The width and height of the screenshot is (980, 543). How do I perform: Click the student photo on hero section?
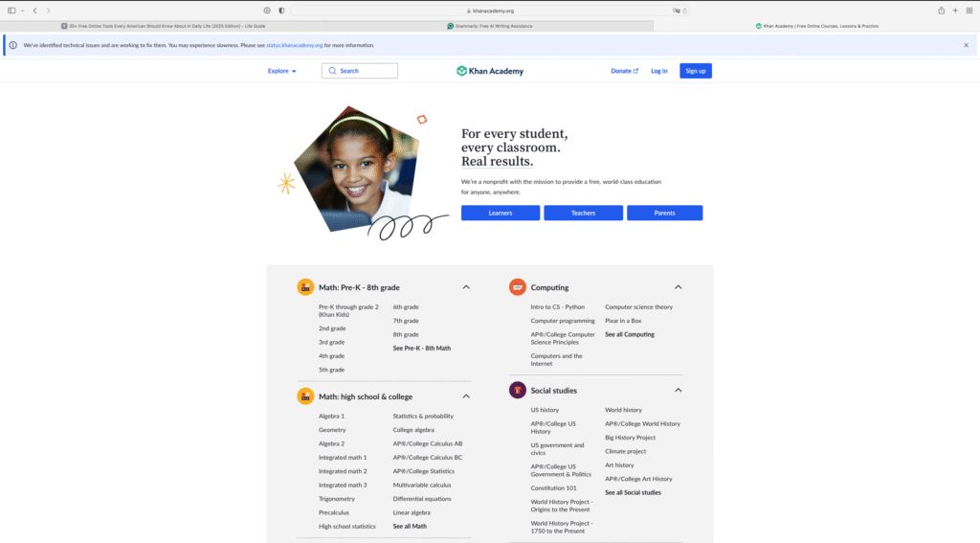pos(356,169)
